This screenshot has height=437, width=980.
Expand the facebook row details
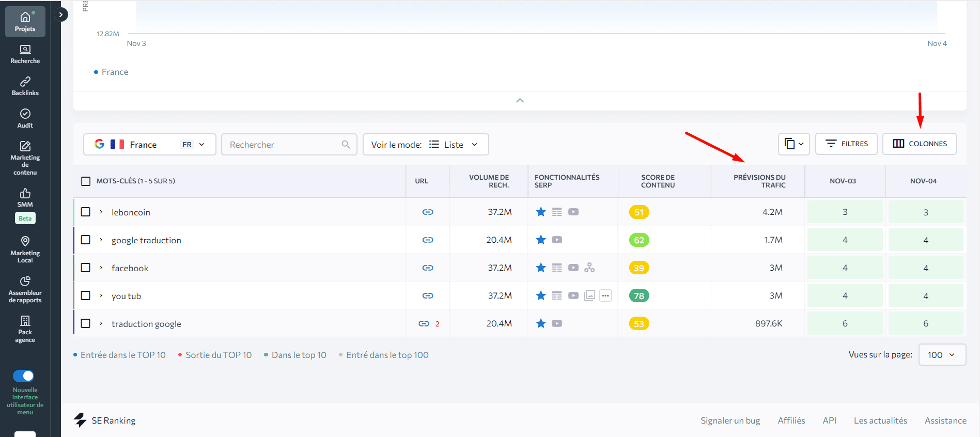pos(101,268)
